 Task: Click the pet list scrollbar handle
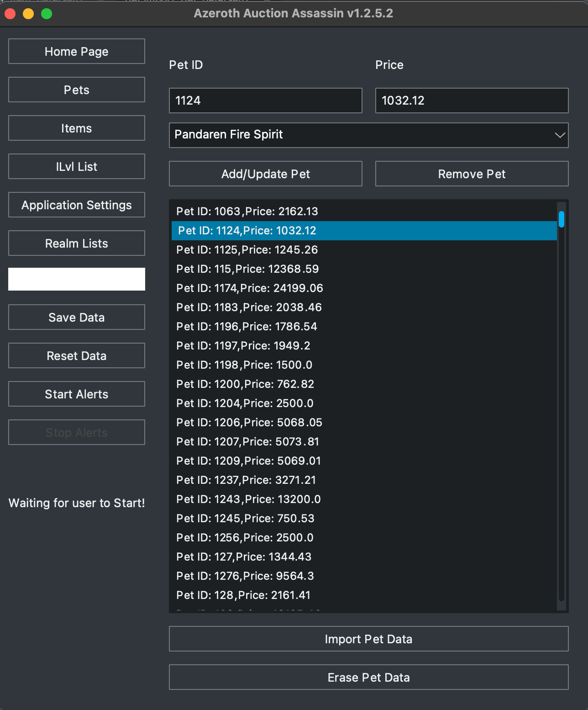(562, 219)
